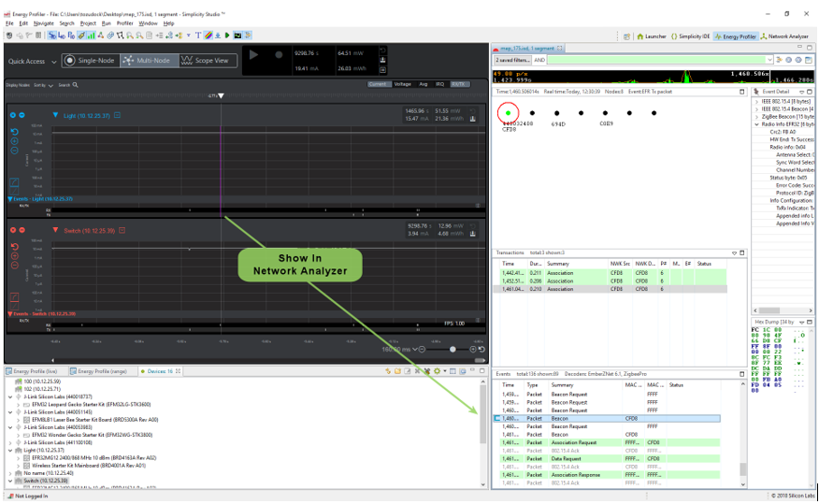Click the global reset-statistics icon beside energy readout

point(383,50)
